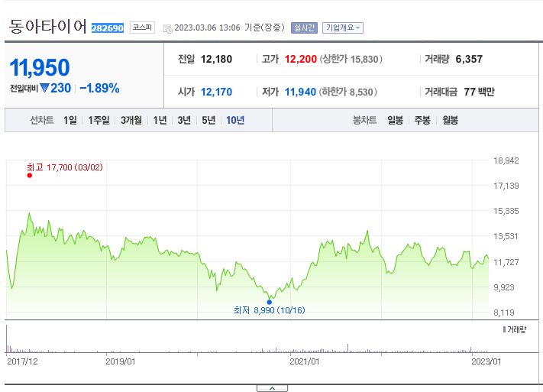Click the 2023/01 axis date label
Viewport: 543px width, 392px height.
(486, 361)
